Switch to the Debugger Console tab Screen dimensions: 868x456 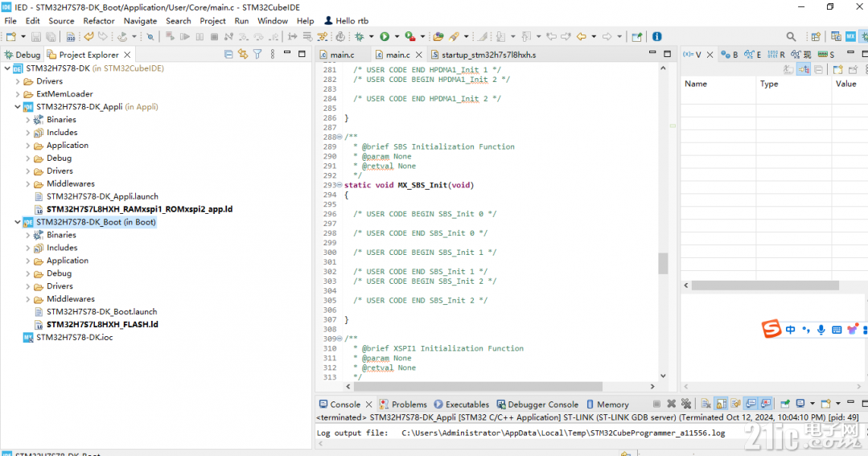pos(537,405)
